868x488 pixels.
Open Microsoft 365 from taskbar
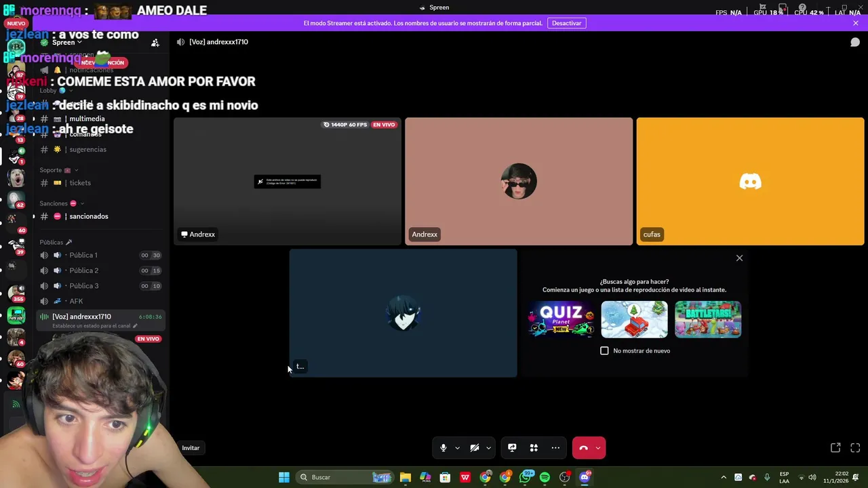(425, 477)
